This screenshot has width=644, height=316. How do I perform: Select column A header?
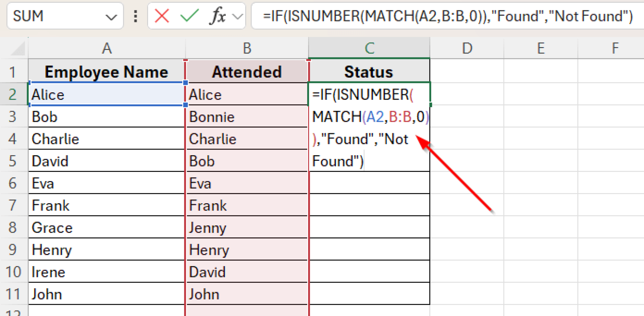click(106, 48)
